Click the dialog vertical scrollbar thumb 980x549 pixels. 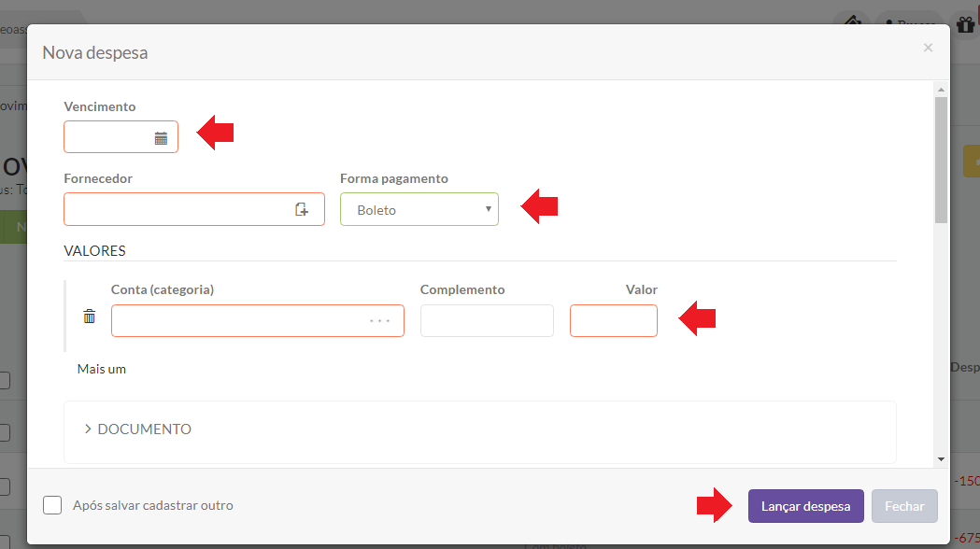942,160
